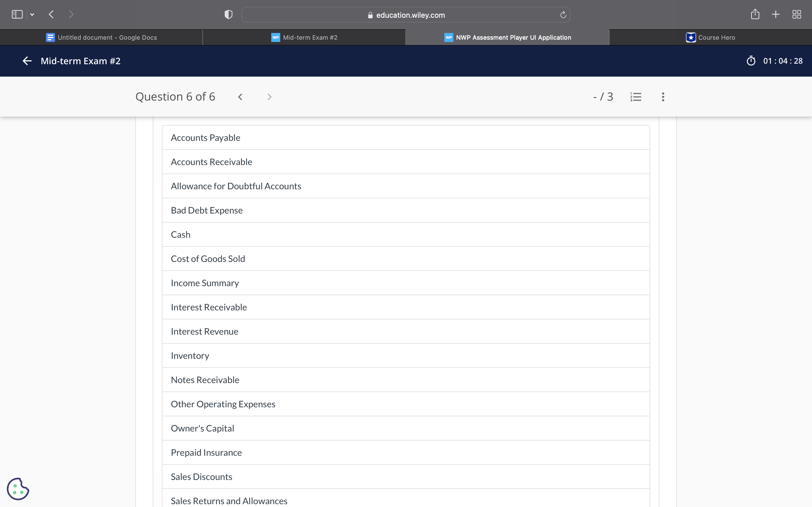Click the cookie settings icon
The height and width of the screenshot is (507, 812).
18,489
